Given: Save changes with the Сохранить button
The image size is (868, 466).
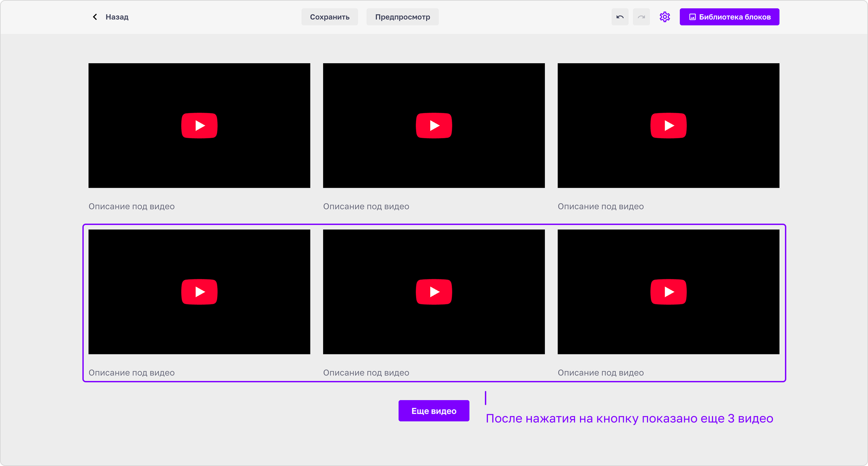Looking at the screenshot, I should [330, 17].
